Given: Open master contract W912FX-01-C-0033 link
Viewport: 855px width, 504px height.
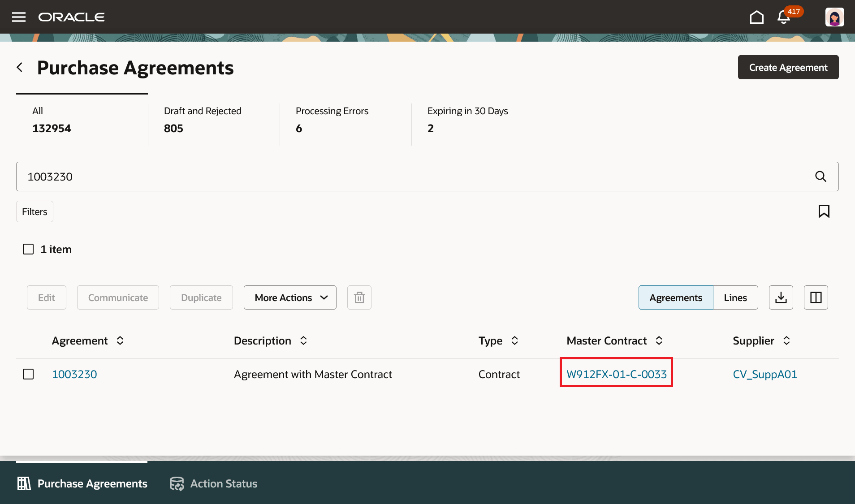Looking at the screenshot, I should pyautogui.click(x=616, y=374).
